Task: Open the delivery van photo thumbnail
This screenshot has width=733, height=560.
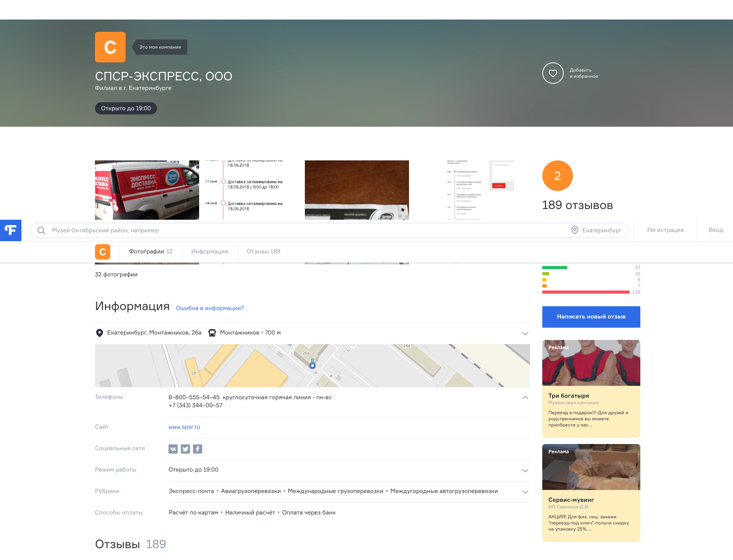Action: [x=147, y=190]
